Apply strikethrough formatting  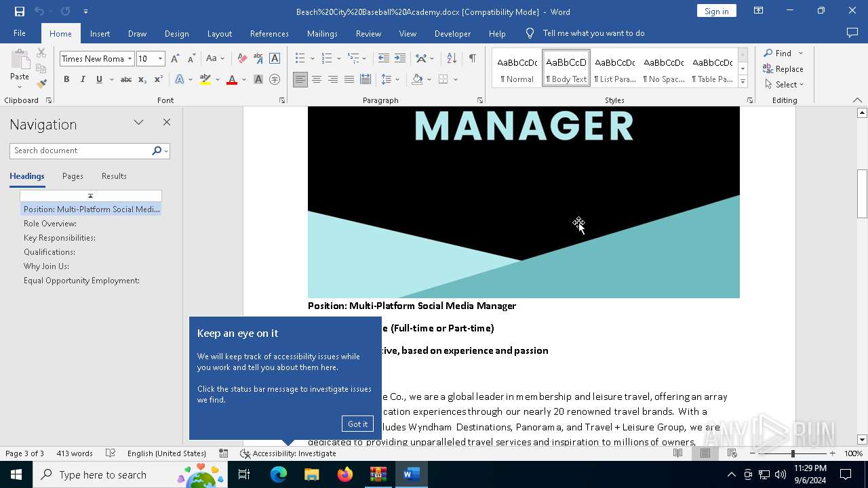(125, 79)
